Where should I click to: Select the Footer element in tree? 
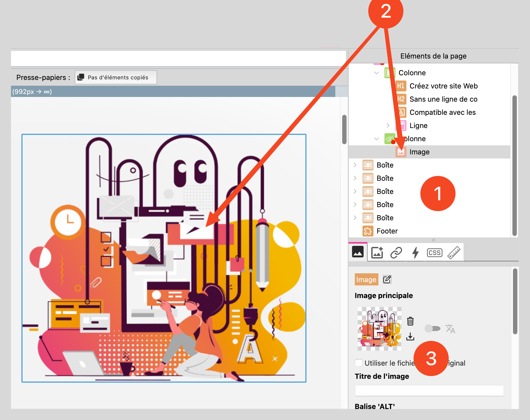coord(387,231)
